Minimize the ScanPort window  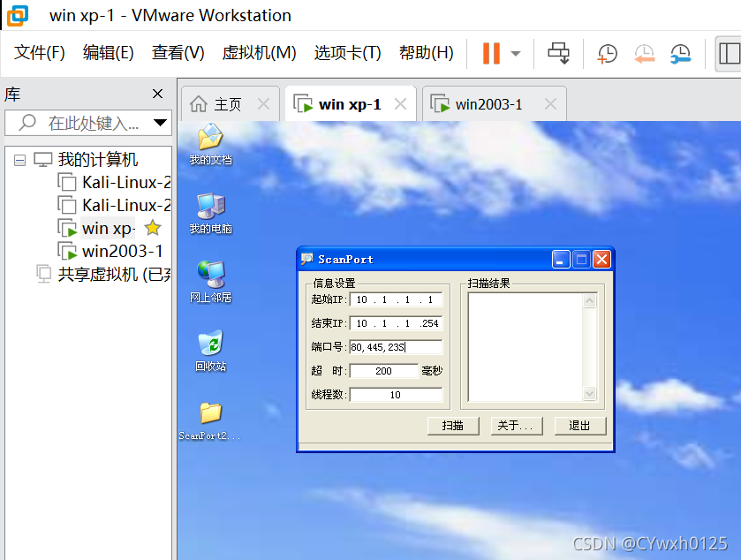click(x=561, y=260)
